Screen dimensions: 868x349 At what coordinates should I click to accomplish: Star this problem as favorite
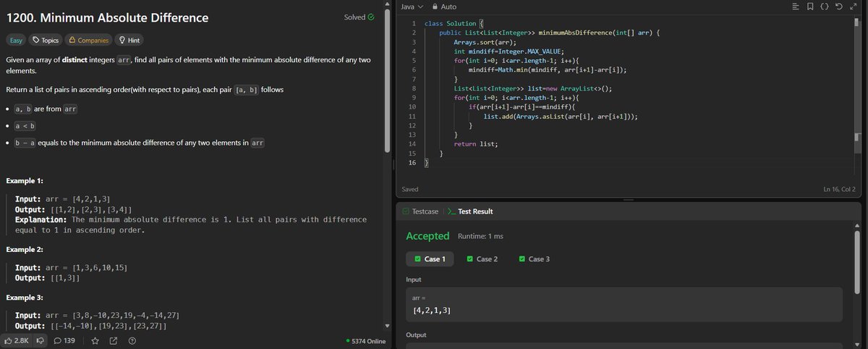coord(95,340)
